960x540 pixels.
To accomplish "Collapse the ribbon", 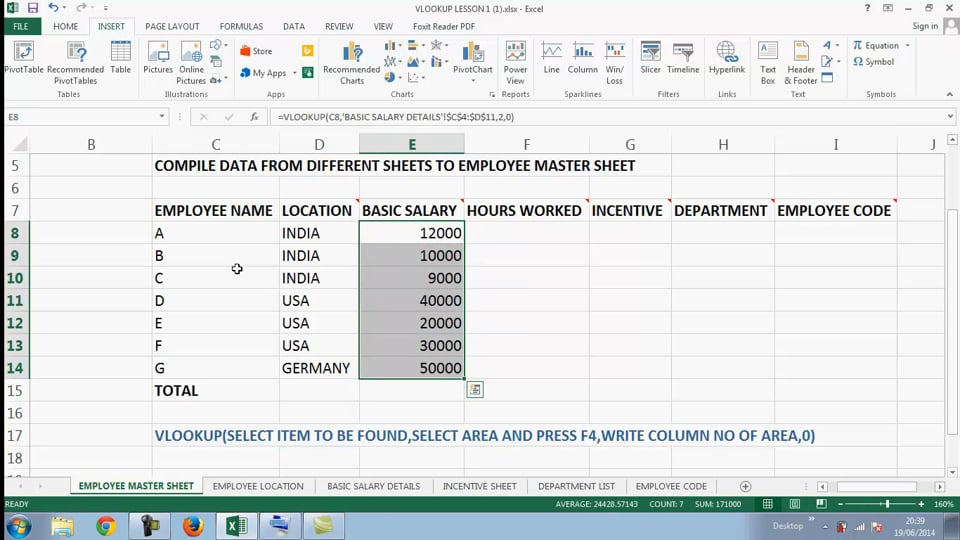I will pyautogui.click(x=950, y=94).
